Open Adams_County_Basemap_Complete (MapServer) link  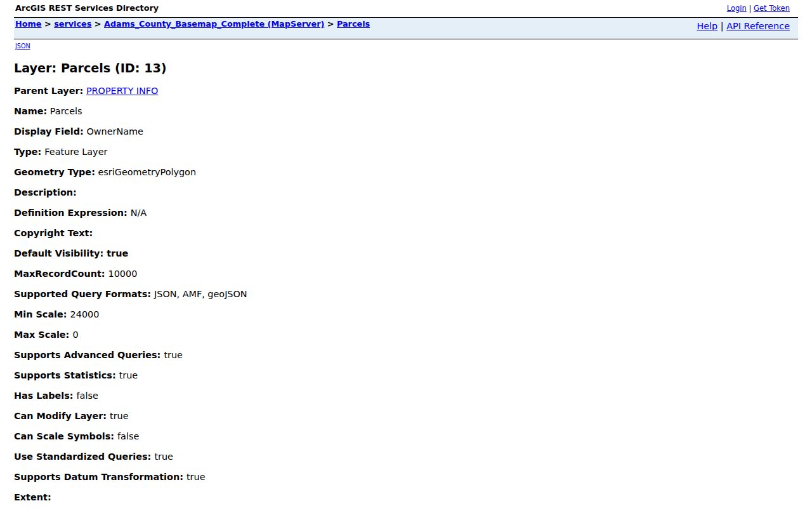(x=214, y=24)
